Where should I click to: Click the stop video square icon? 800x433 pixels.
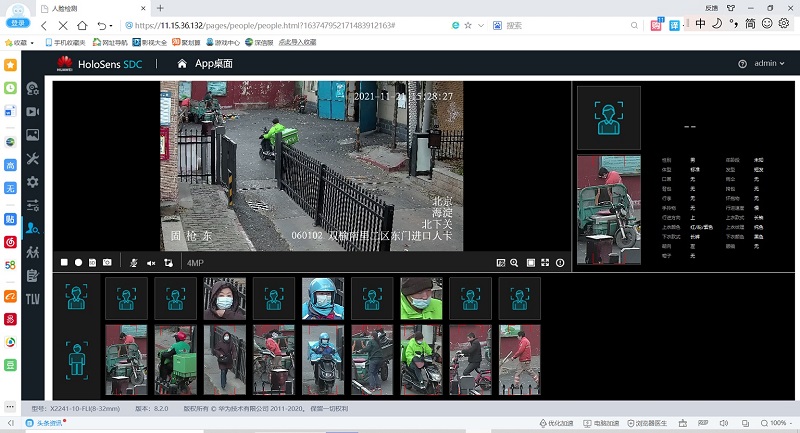(64, 263)
